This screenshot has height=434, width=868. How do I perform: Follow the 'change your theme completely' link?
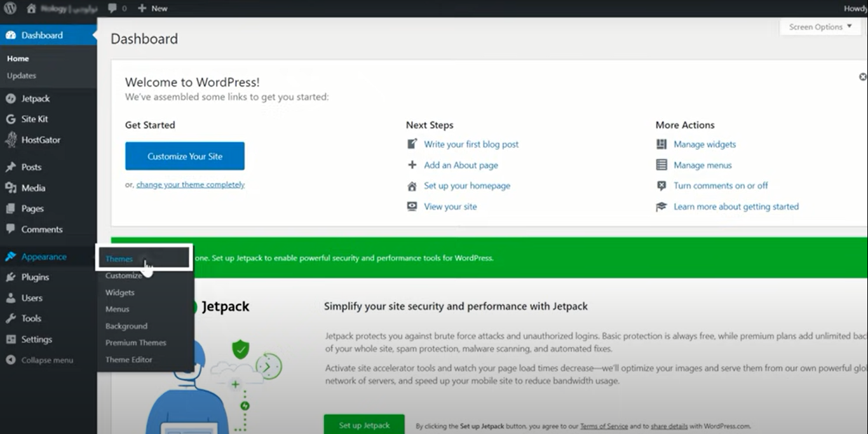point(191,185)
